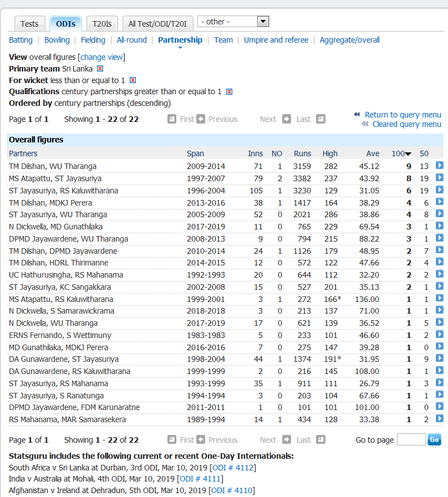Open details arrow for Dilshan, HDRL Thirimanne row

click(440, 262)
